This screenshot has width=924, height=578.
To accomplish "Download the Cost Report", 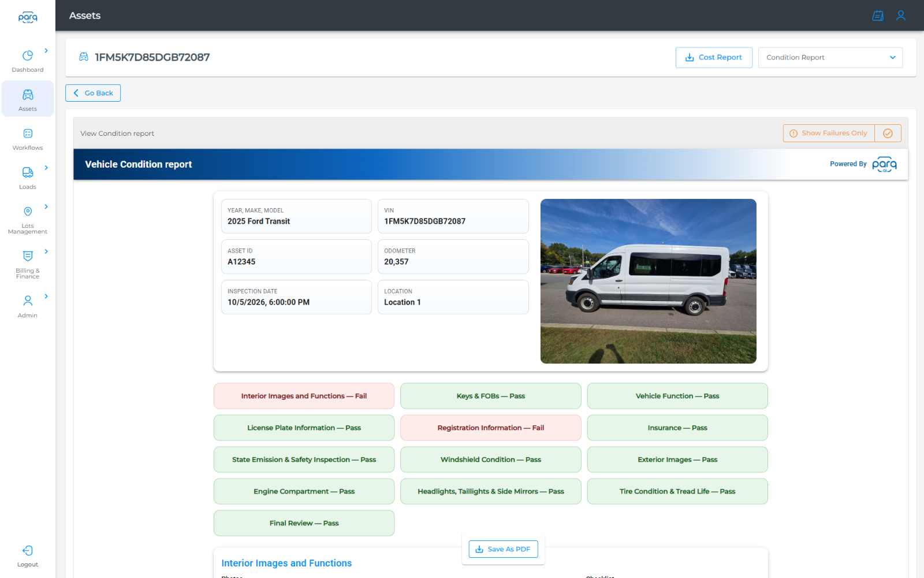I will click(x=714, y=58).
